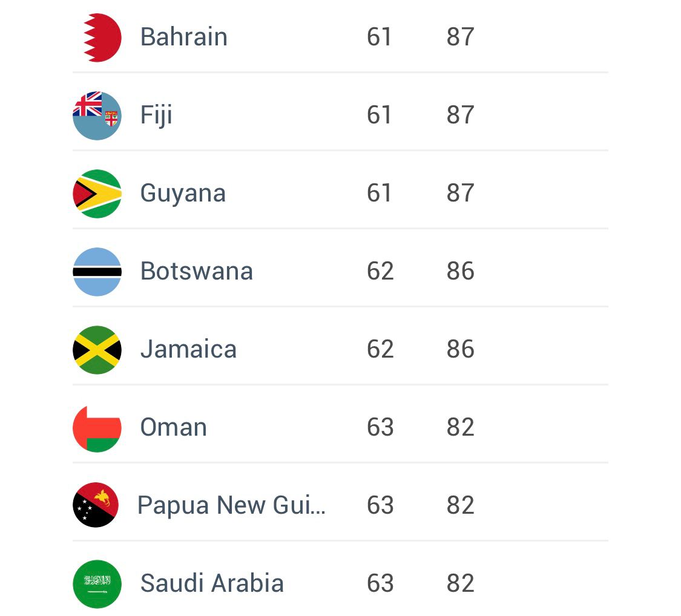Viewport: 681px width, 616px height.
Task: Click the Fiji flag icon
Action: pos(97,116)
